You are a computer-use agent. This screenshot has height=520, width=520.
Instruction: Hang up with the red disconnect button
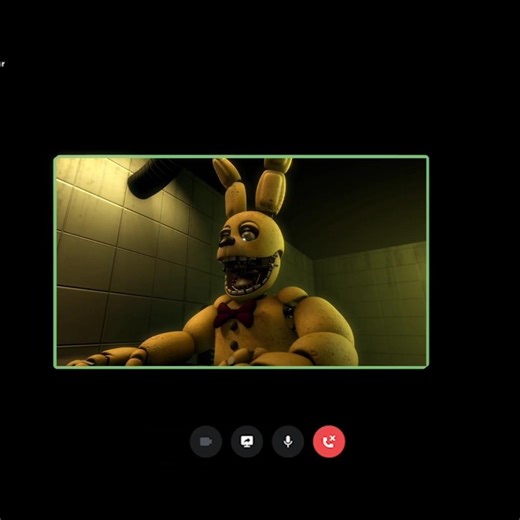coord(329,441)
